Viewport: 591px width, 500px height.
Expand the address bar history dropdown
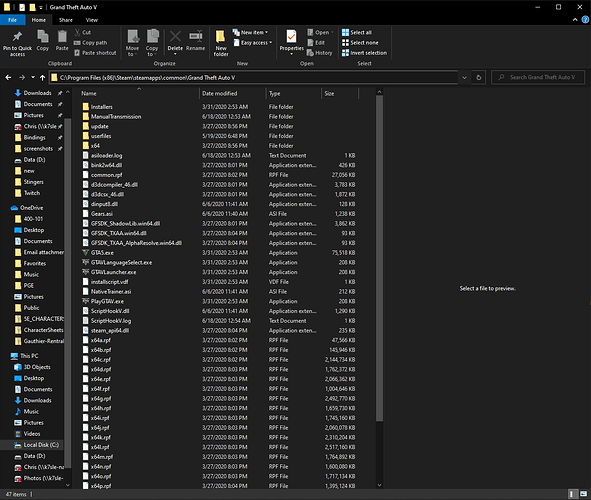(x=464, y=78)
